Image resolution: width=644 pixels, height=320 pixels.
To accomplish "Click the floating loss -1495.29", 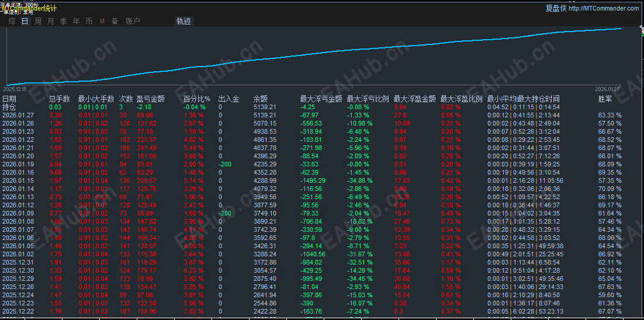I will coord(313,180).
